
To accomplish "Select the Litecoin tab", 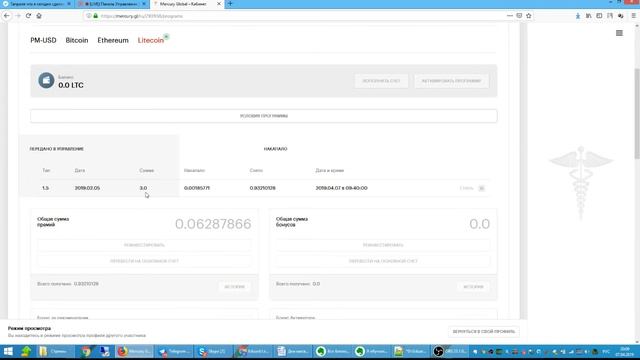I will [151, 40].
